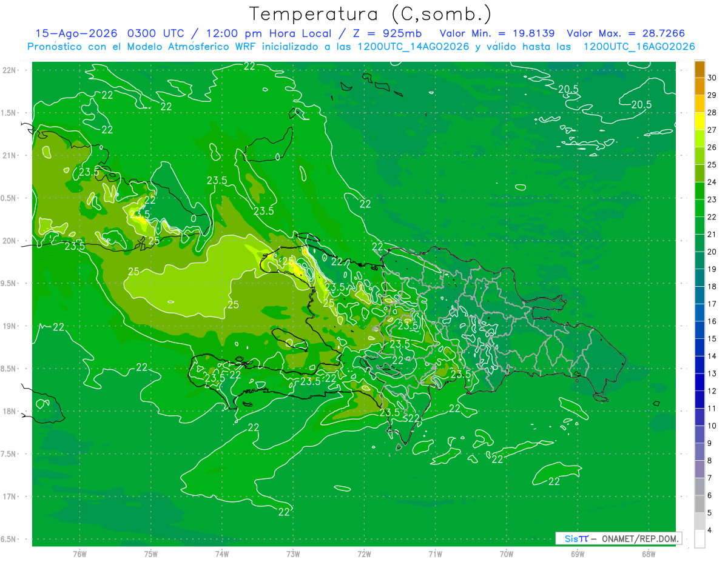Click the '72W' longitude axis label

pyautogui.click(x=364, y=554)
